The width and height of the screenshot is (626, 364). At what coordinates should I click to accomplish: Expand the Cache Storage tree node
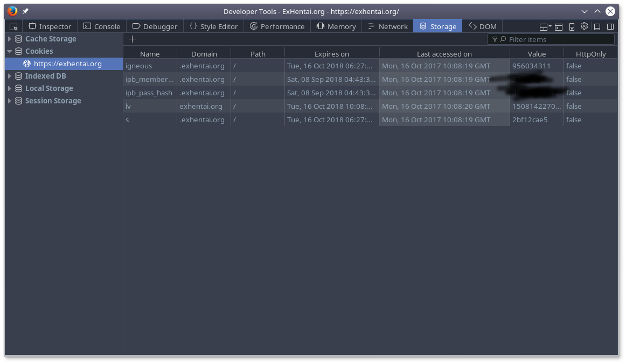[x=10, y=39]
